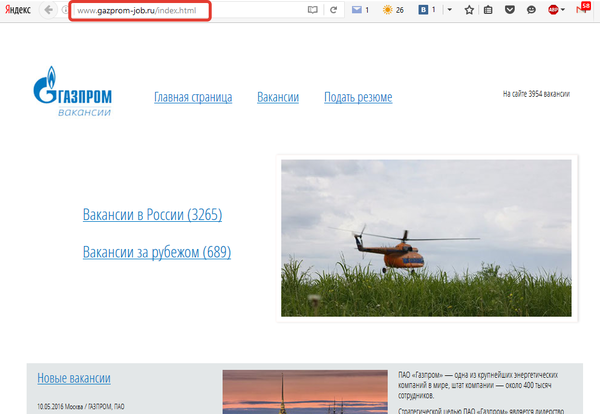Open Вакансии в России (3265)
This screenshot has width=600, height=414.
pyautogui.click(x=152, y=215)
